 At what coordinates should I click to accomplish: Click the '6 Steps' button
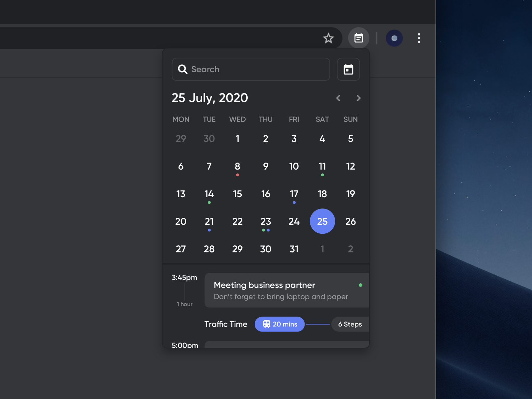coord(350,324)
